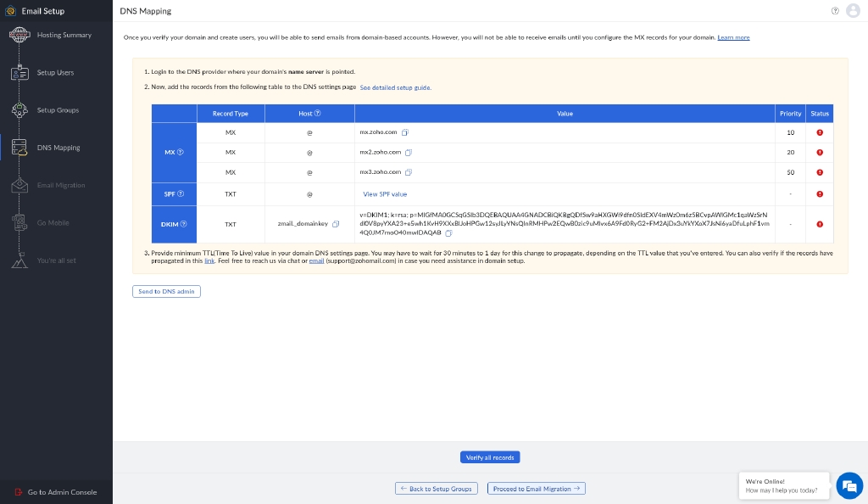Go to Email Migration step

coord(61,185)
